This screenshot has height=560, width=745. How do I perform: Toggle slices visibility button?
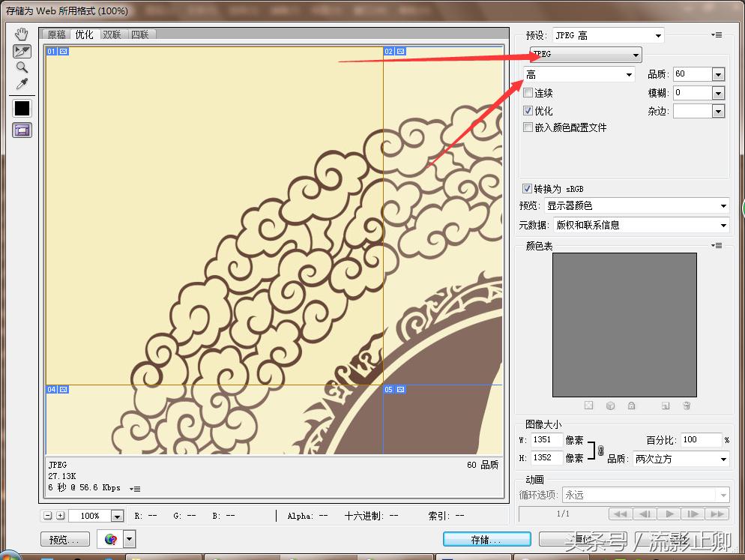(22, 130)
